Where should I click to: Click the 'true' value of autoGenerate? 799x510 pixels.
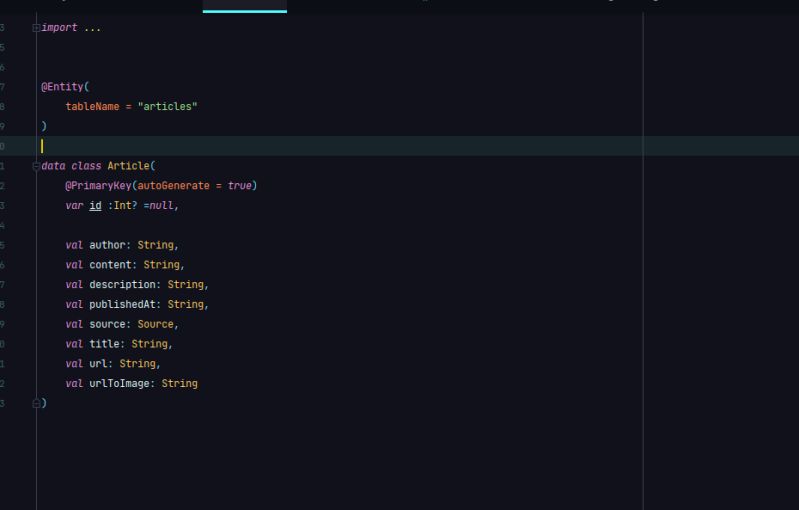[239, 185]
